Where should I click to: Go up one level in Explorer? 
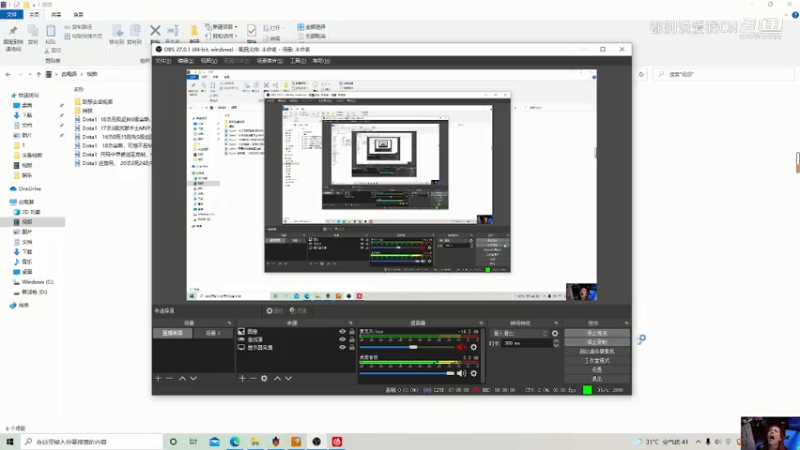point(38,74)
